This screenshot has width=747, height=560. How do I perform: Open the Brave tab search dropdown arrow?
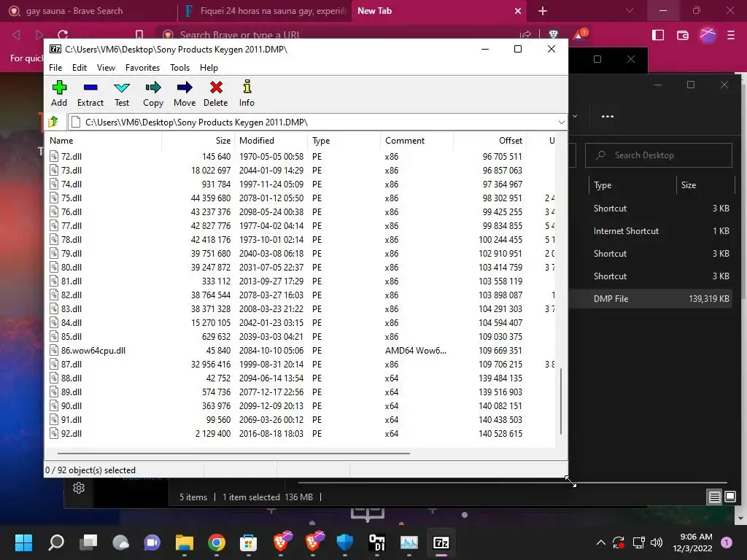(x=630, y=10)
